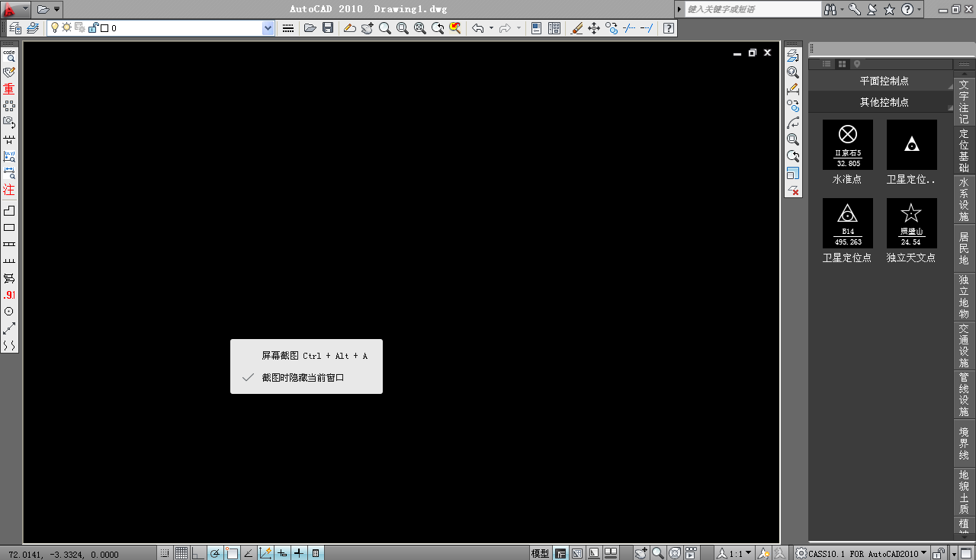This screenshot has height=560, width=976.
Task: Click the Undo arrow in toolbar
Action: (x=478, y=28)
